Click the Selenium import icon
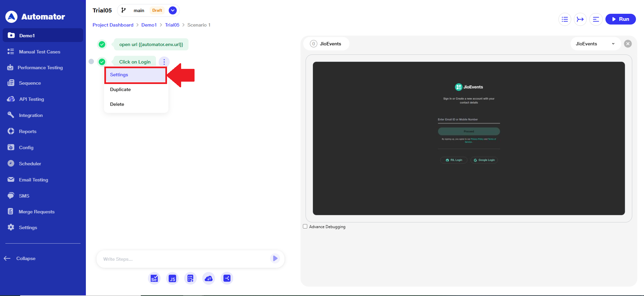Image resolution: width=644 pixels, height=296 pixels. click(x=154, y=278)
